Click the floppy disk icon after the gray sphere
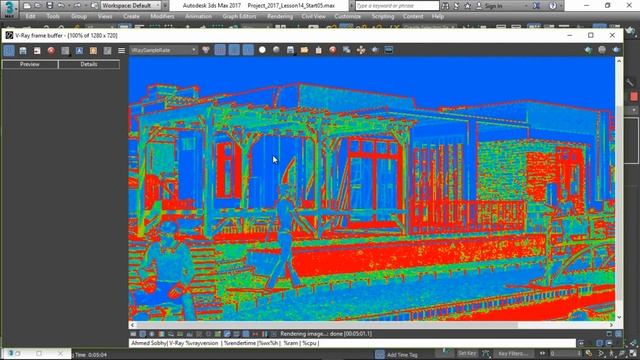 [290, 50]
